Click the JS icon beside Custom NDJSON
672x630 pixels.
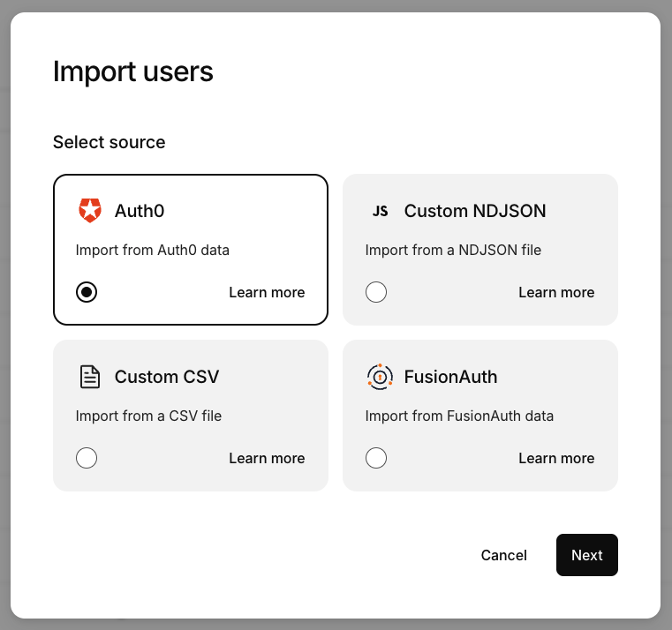380,211
